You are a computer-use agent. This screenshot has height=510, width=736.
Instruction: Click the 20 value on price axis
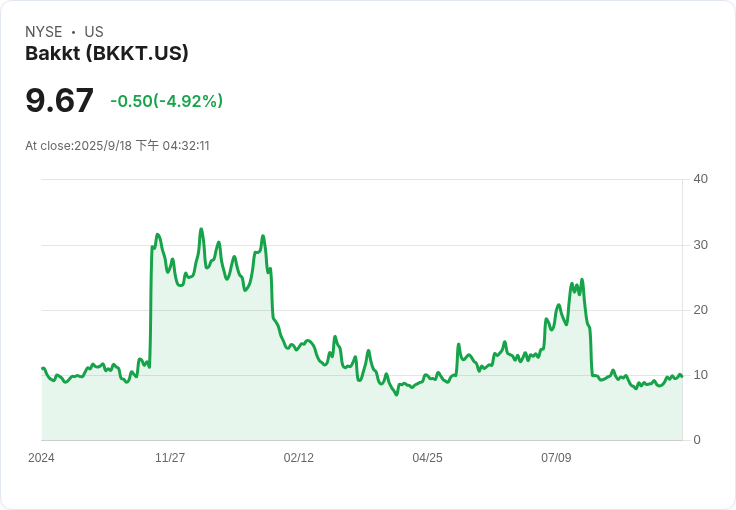point(701,310)
